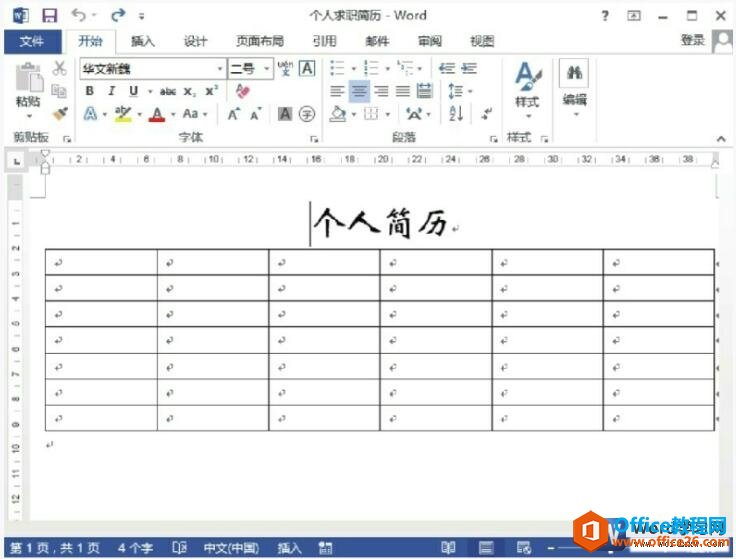Align text right
This screenshot has width=736, height=559.
381,91
